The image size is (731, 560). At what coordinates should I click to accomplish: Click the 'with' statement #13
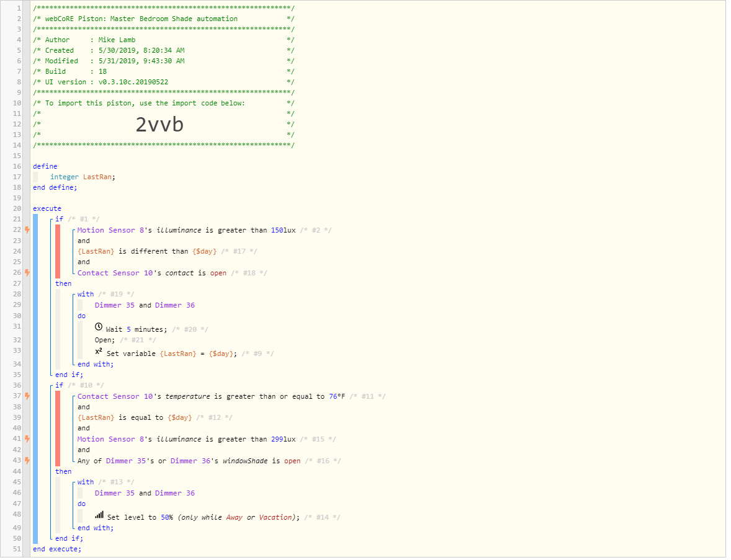(x=86, y=483)
